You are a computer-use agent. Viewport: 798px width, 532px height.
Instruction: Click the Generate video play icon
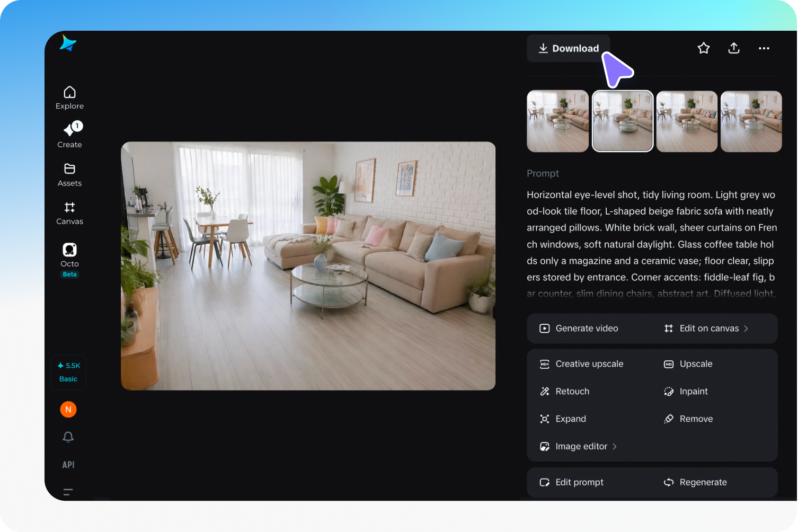[x=544, y=329]
